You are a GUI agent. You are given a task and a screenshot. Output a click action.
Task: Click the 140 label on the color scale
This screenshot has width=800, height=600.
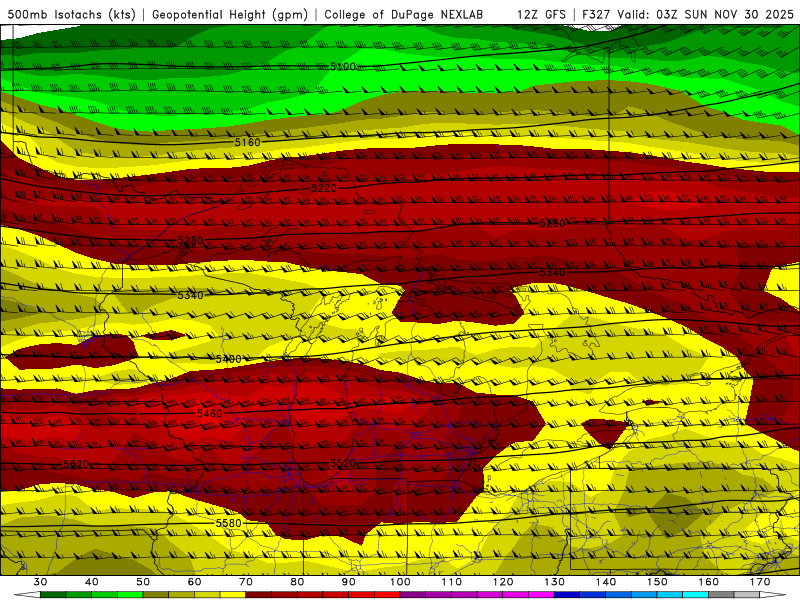tap(606, 582)
